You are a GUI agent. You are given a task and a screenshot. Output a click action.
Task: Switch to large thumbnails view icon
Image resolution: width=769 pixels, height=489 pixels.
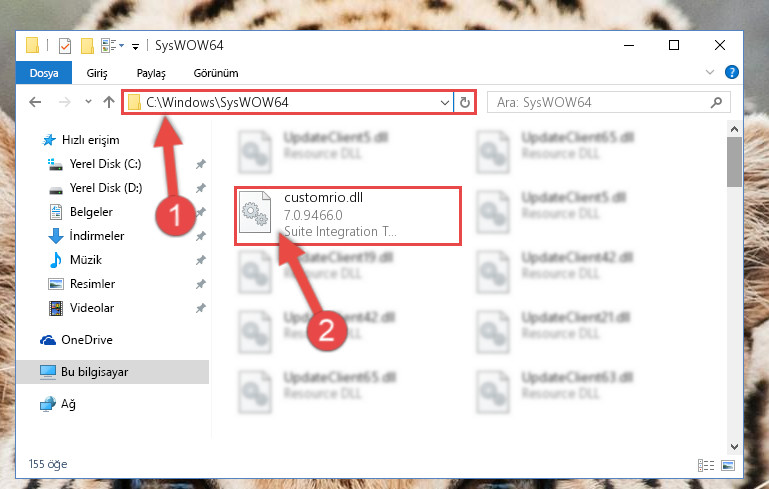pyautogui.click(x=728, y=464)
